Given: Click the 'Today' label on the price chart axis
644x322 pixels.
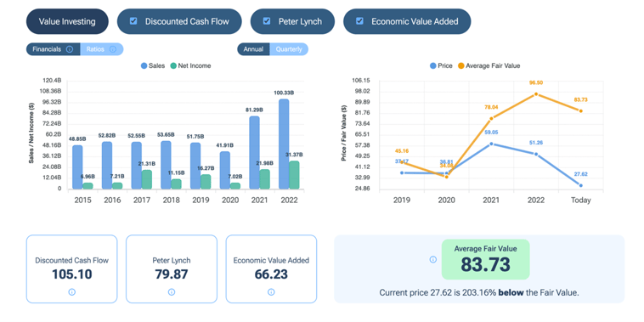Looking at the screenshot, I should 581,201.
